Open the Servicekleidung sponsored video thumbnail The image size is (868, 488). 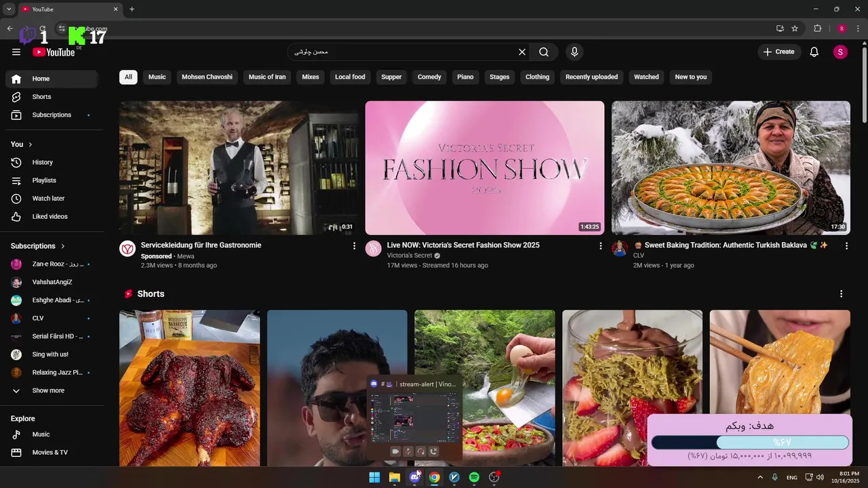(239, 168)
